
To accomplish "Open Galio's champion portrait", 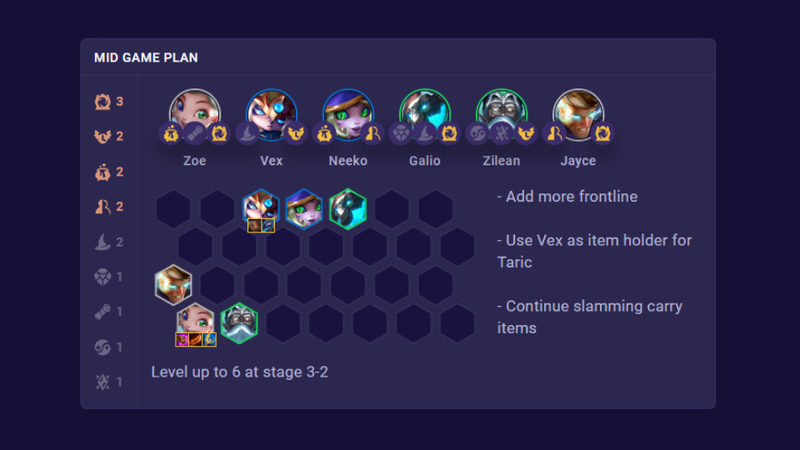I will [424, 114].
